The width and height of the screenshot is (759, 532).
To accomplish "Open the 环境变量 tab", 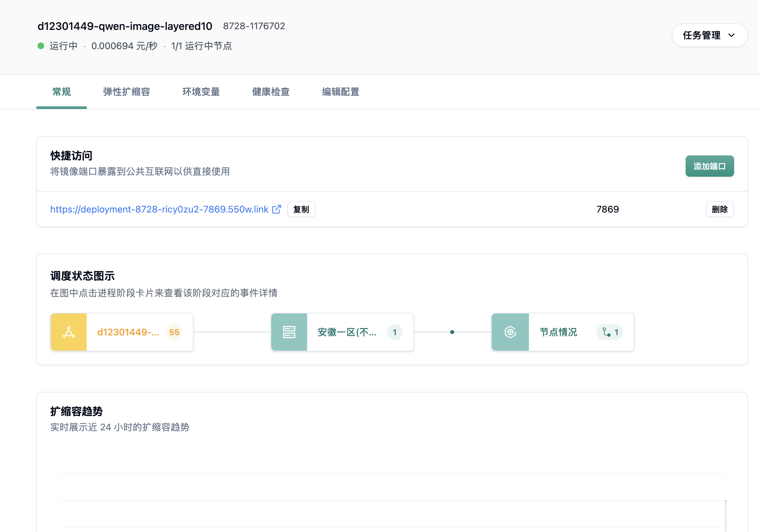I will click(x=201, y=92).
